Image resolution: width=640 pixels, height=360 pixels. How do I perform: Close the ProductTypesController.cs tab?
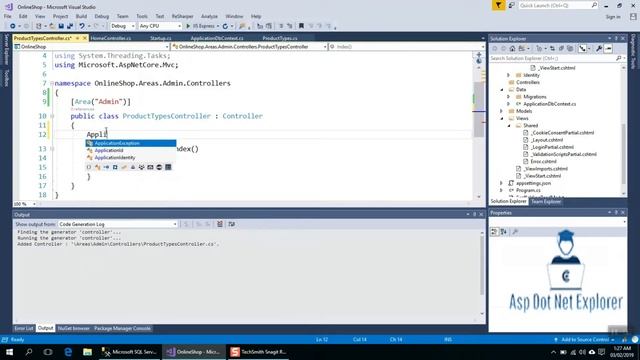coord(85,38)
